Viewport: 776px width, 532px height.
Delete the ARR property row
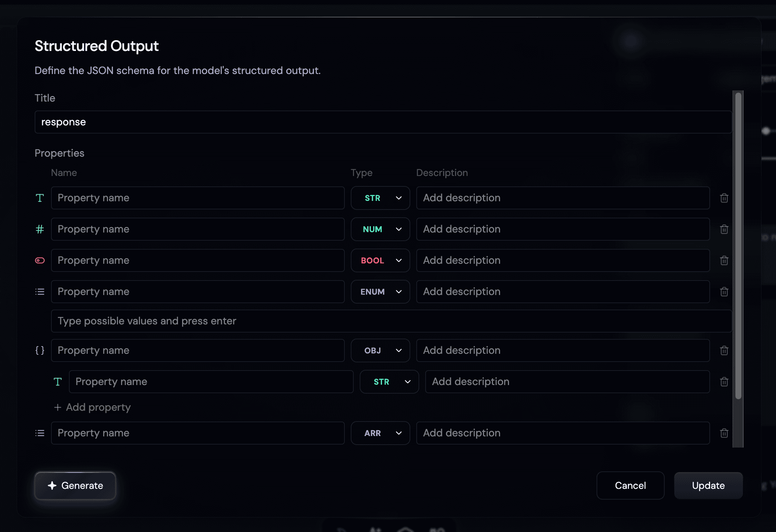[x=724, y=433]
